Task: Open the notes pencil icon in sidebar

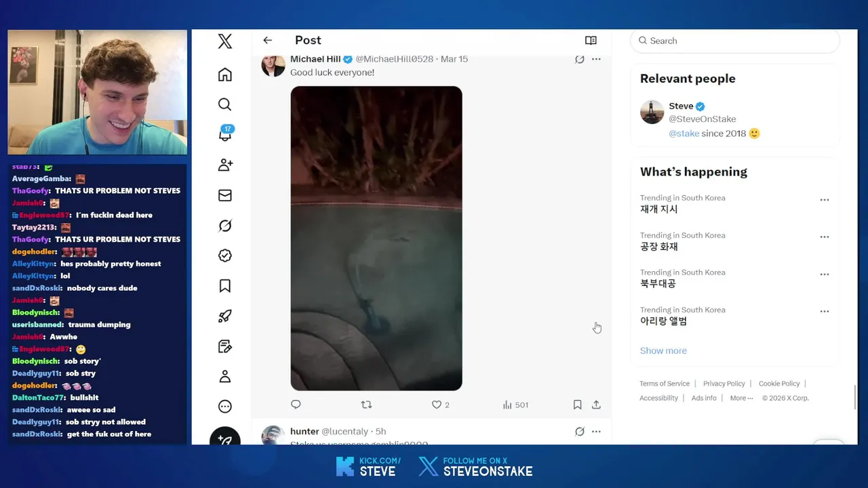Action: [225, 346]
